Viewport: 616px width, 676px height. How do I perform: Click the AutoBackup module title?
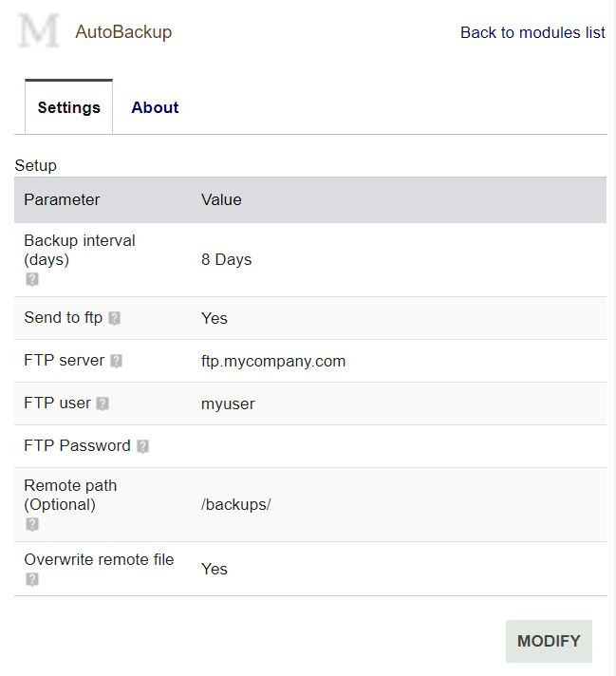123,32
